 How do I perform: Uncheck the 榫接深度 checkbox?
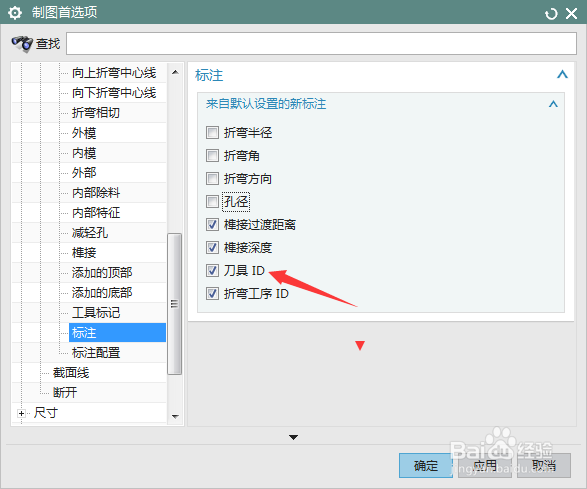coord(212,247)
